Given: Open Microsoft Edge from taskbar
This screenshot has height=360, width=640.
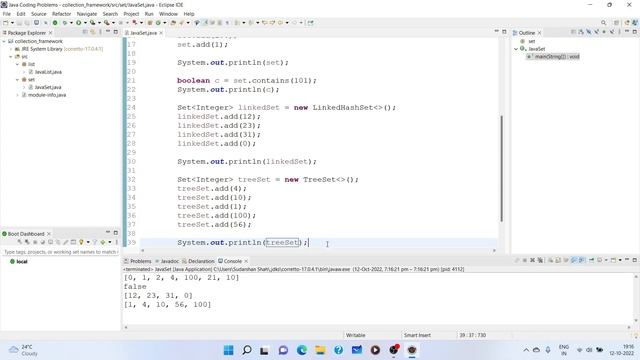Looking at the screenshot, I should [302, 350].
